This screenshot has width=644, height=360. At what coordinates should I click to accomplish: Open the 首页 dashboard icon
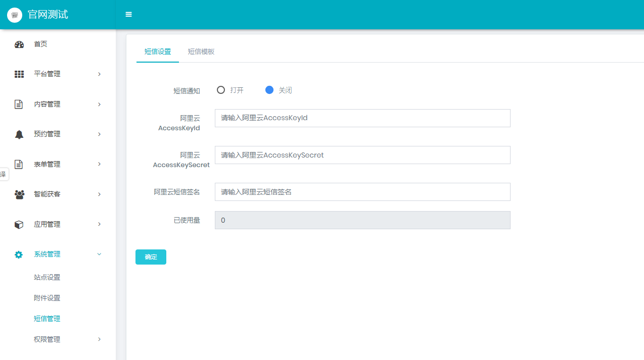[19, 44]
